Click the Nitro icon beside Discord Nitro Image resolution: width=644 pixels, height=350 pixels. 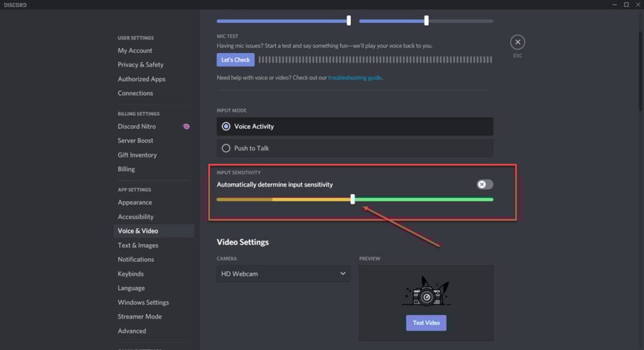pos(186,127)
